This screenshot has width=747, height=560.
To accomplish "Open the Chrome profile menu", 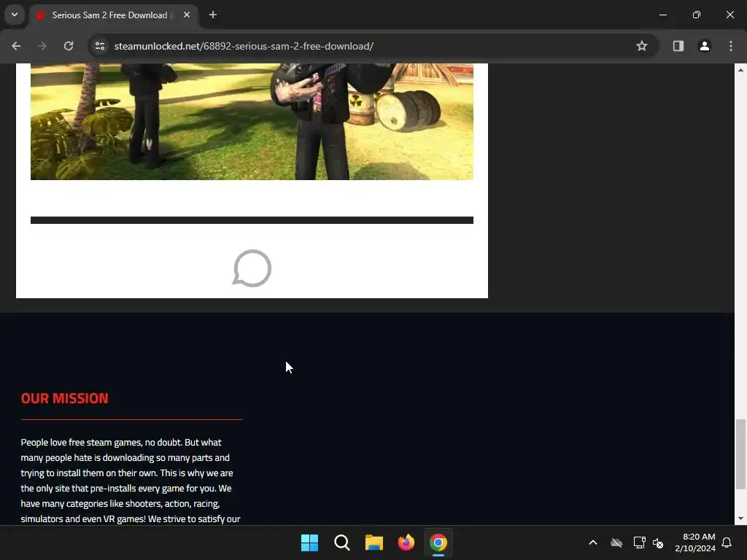I will [705, 46].
